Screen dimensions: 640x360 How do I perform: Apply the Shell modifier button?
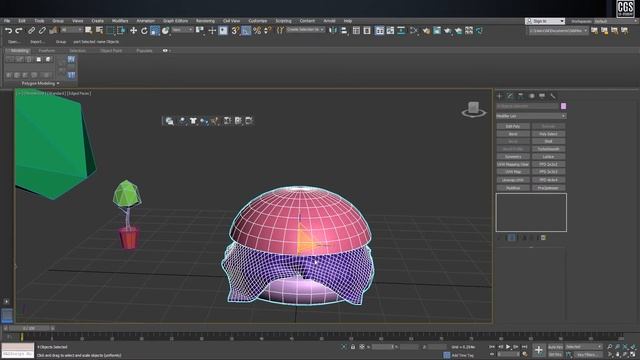click(x=548, y=141)
